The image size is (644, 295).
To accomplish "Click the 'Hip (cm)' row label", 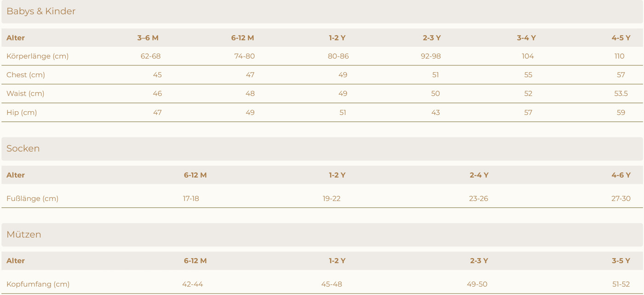I will point(22,113).
